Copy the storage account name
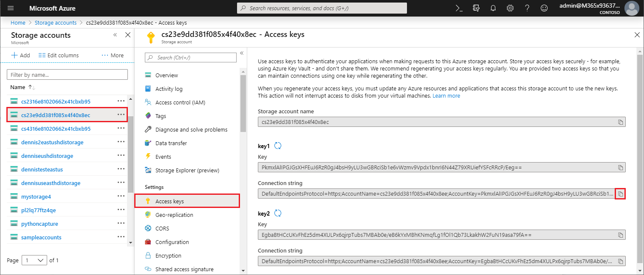This screenshot has height=275, width=644. click(x=620, y=122)
